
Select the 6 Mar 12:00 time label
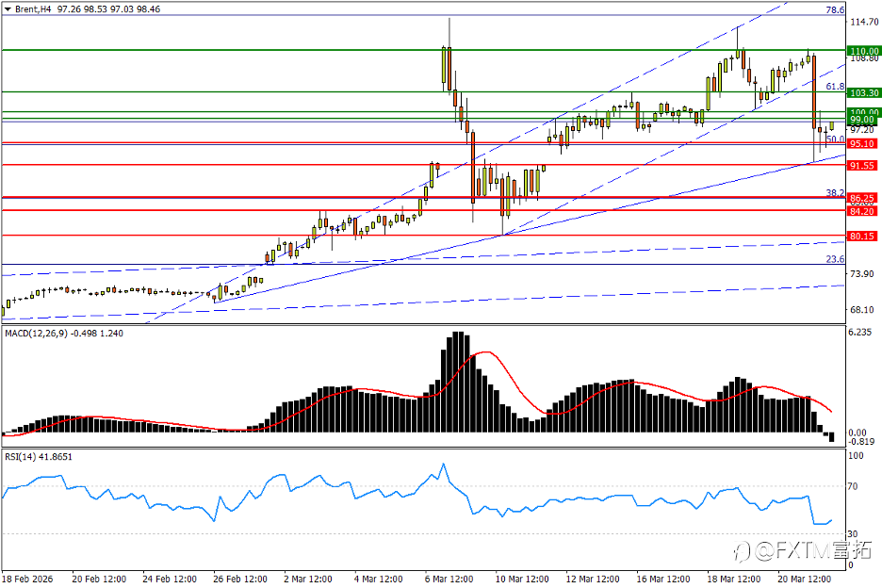(x=449, y=579)
